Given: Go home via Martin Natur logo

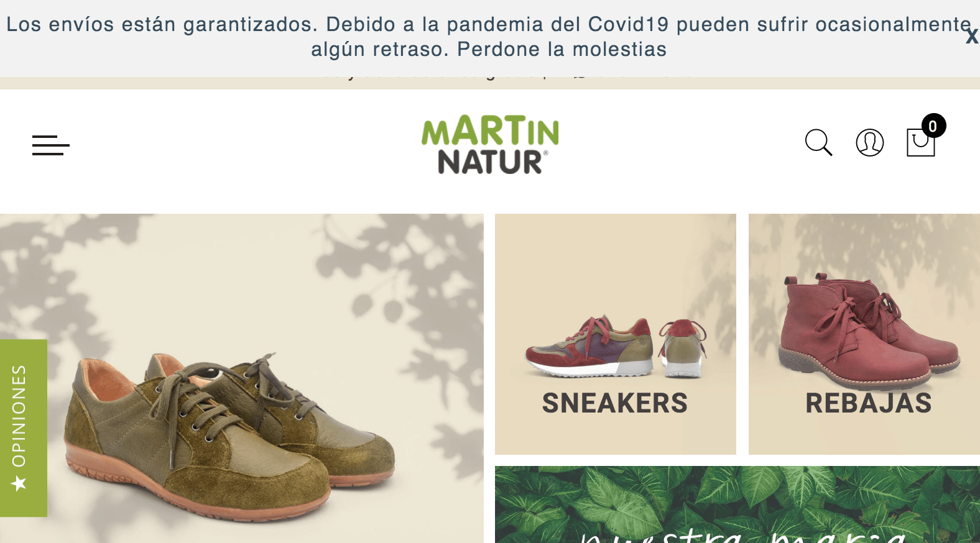Looking at the screenshot, I should (x=490, y=144).
